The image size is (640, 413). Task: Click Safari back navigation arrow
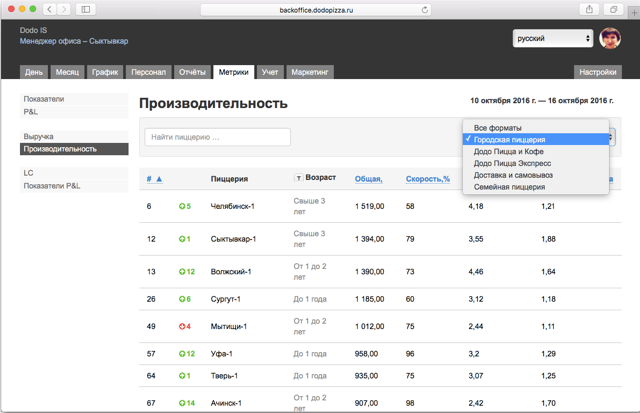(49, 9)
